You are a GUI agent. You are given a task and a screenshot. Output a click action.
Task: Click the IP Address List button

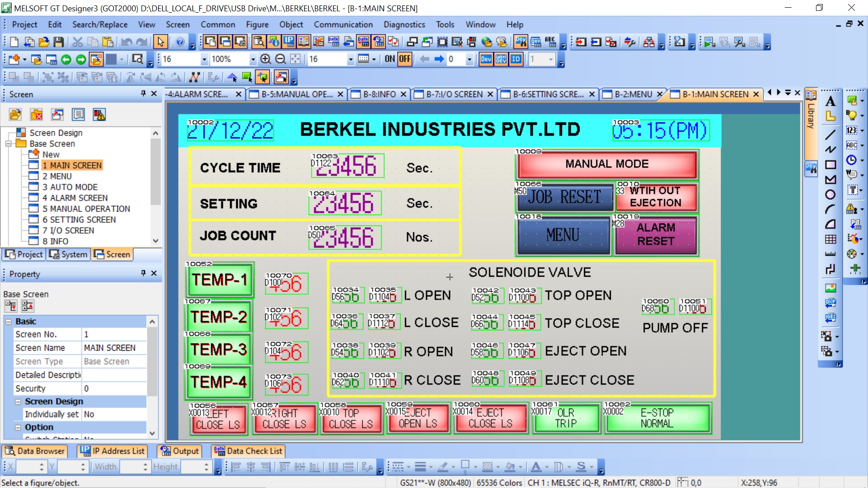click(113, 451)
